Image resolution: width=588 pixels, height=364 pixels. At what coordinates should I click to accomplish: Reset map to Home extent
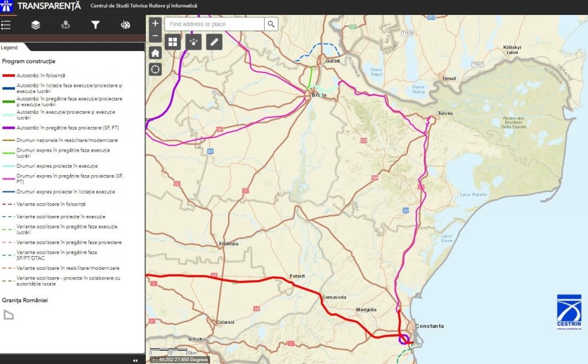(x=155, y=53)
